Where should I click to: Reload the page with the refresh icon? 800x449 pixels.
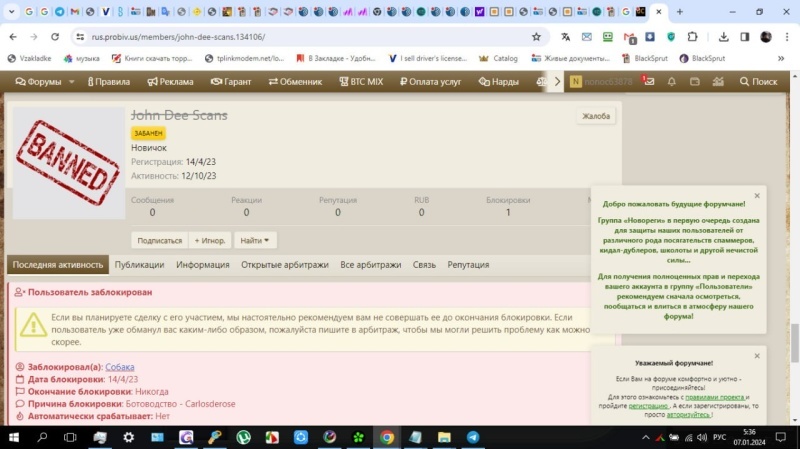tap(55, 37)
